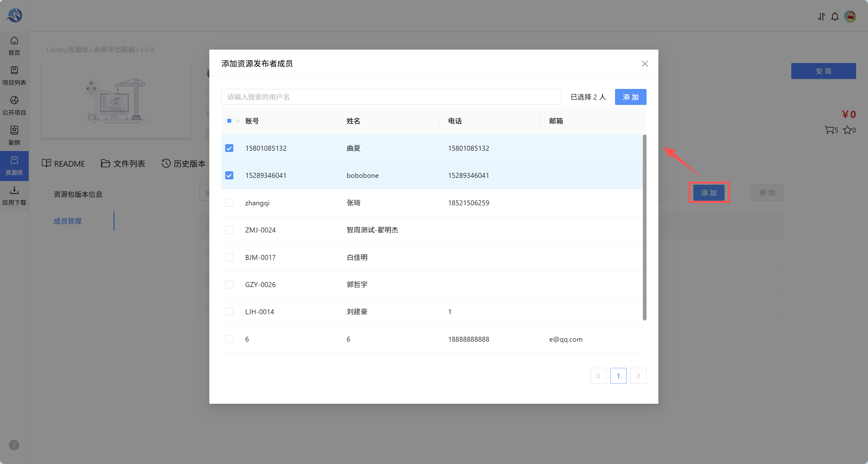
Task: Select the LJH-0014 刘建豪 checkbox
Action: coord(229,312)
